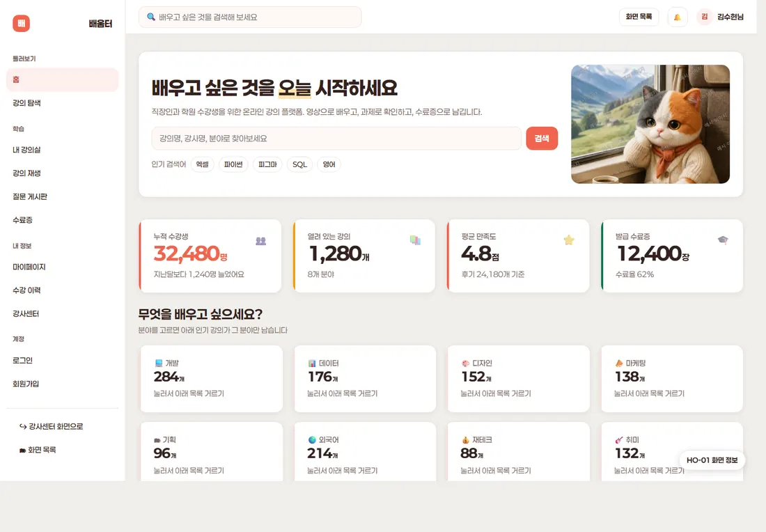This screenshot has height=532, width=766.
Task: Filter by 재테크 88 category card
Action: (518, 452)
